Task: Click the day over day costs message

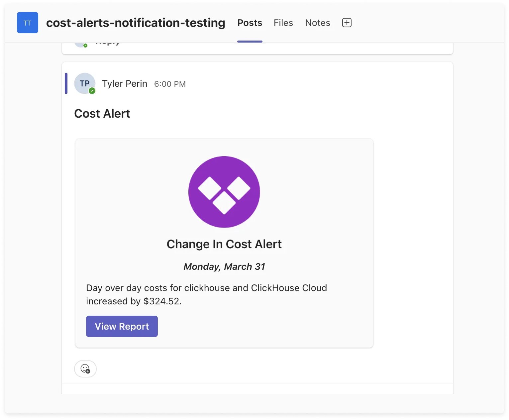Action: tap(207, 294)
